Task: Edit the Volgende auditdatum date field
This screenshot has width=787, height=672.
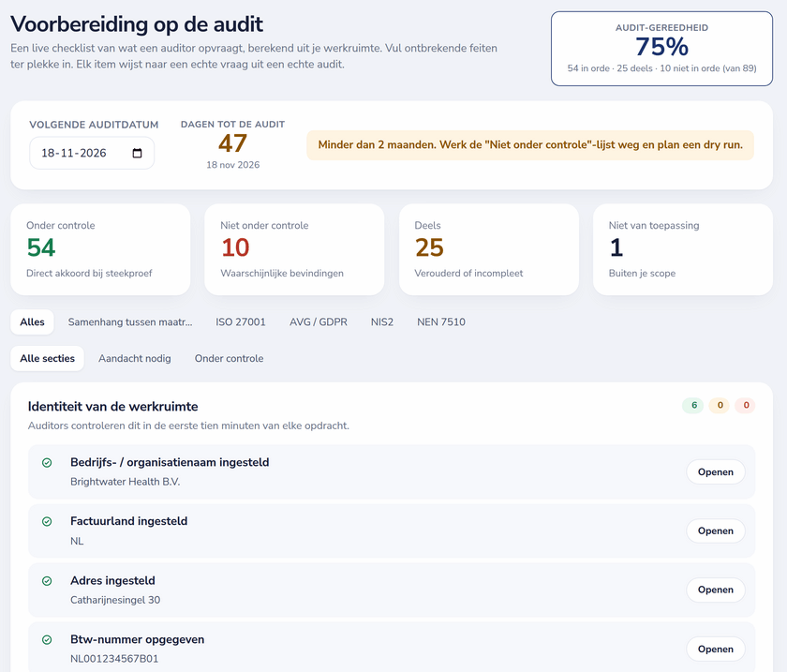Action: [92, 153]
